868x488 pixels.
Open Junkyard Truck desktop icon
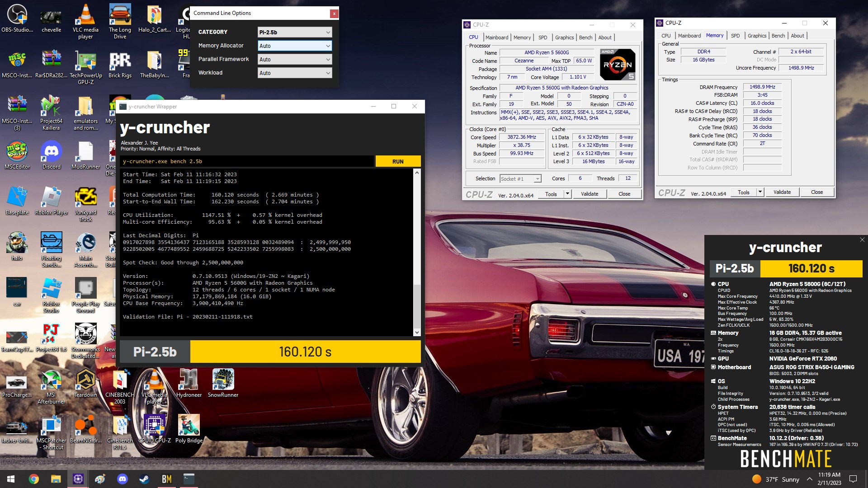[x=85, y=204]
